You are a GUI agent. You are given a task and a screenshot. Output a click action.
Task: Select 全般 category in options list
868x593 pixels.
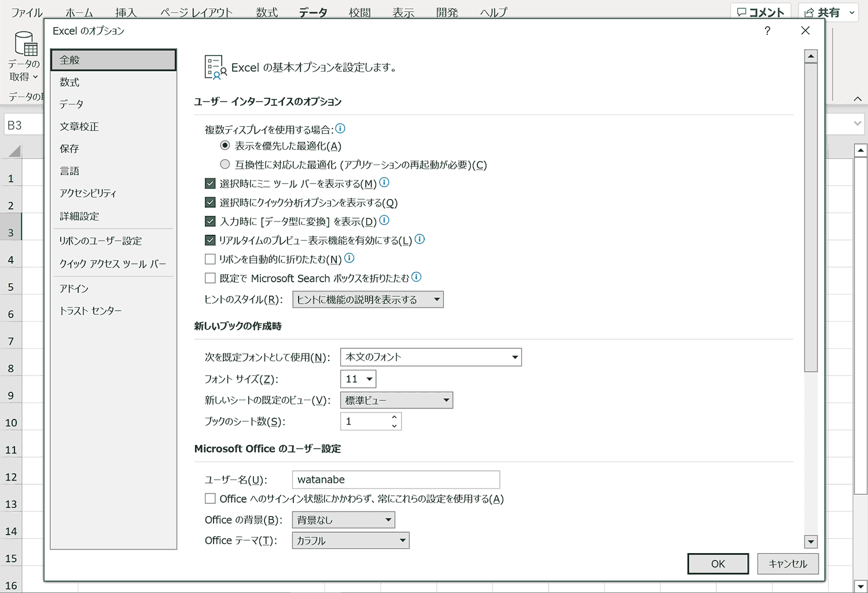[113, 60]
